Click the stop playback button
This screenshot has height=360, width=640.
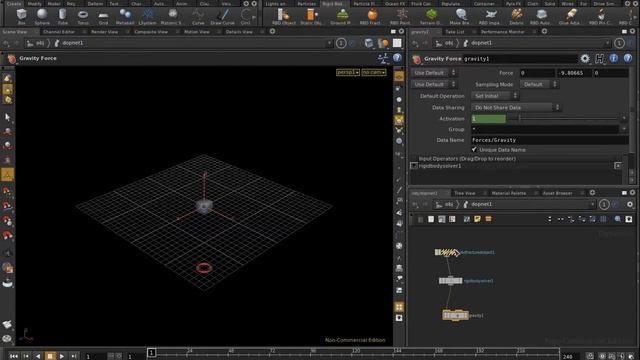click(50, 356)
